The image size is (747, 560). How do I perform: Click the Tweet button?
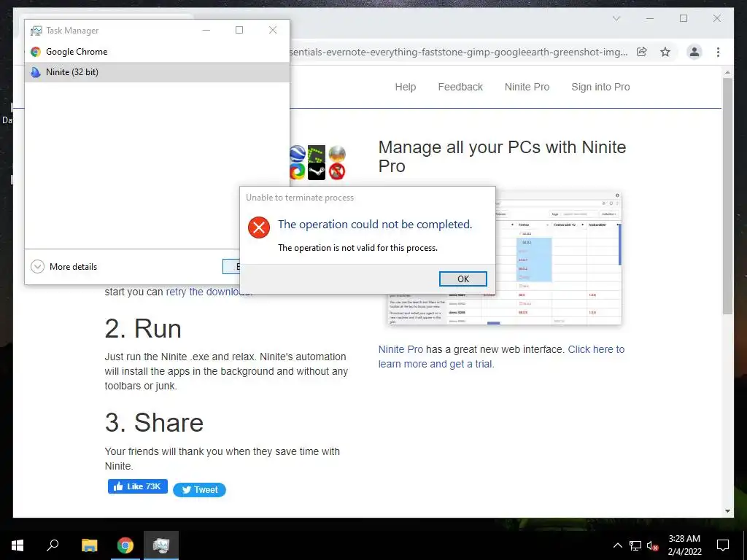pos(199,489)
